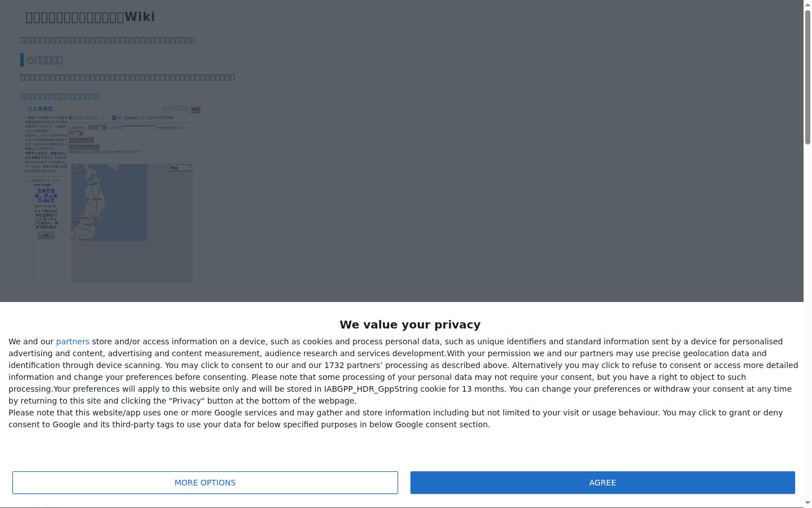The width and height of the screenshot is (812, 508).
Task: Click the Japan map inside the thumbnail
Action: tap(109, 203)
